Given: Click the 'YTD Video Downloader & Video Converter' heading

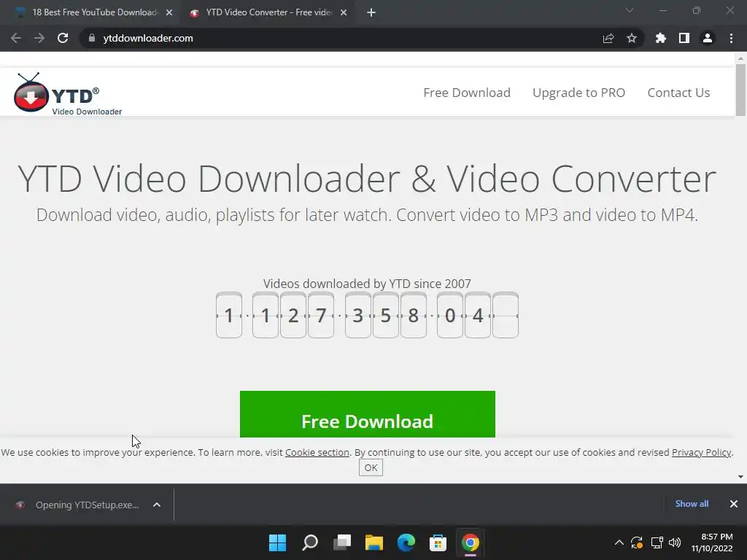Looking at the screenshot, I should [x=367, y=179].
